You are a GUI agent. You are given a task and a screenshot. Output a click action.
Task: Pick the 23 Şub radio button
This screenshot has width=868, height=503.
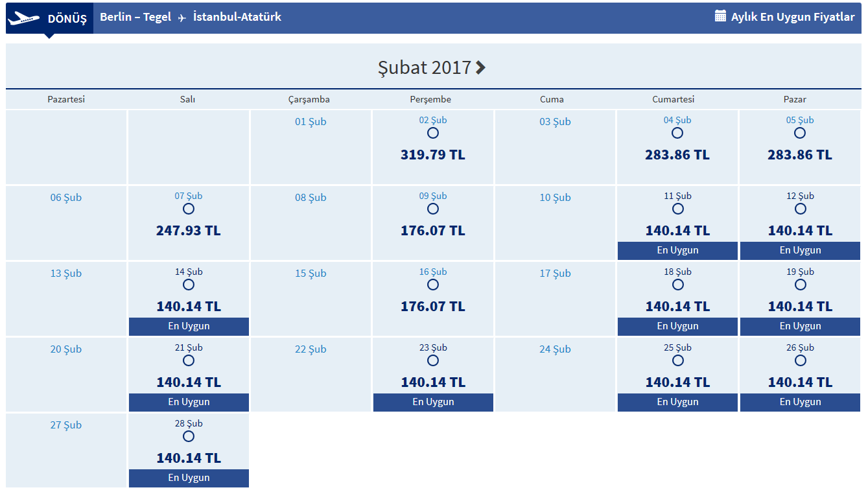pos(433,360)
